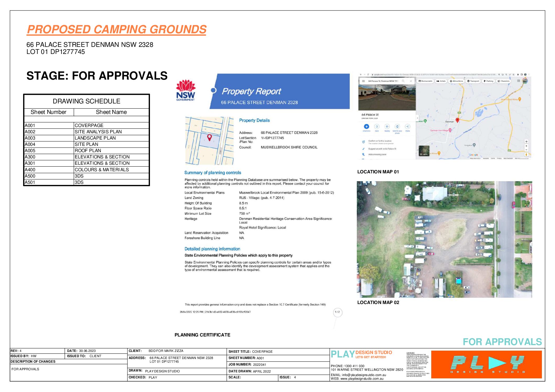This screenshot has width=555, height=392.
Task: Click the NSW Government logo
Action: pyautogui.click(x=186, y=90)
